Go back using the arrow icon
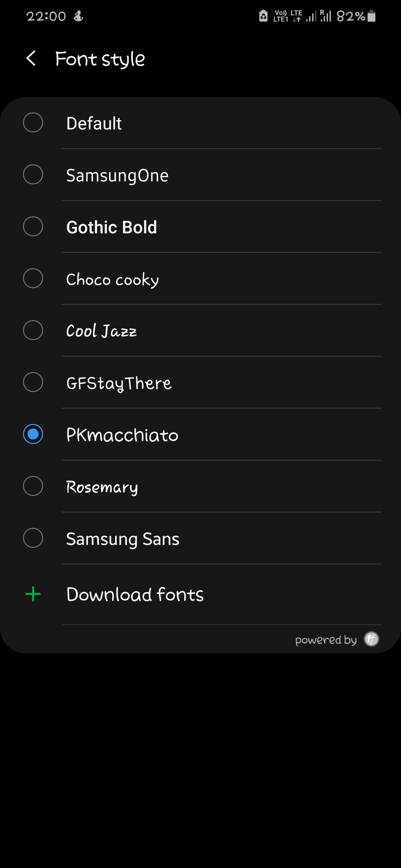The image size is (401, 868). [31, 59]
